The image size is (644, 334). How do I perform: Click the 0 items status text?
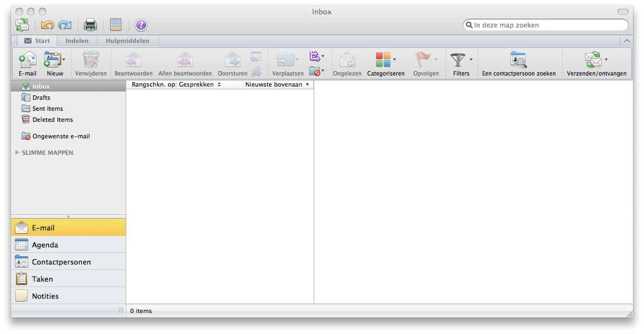(141, 311)
